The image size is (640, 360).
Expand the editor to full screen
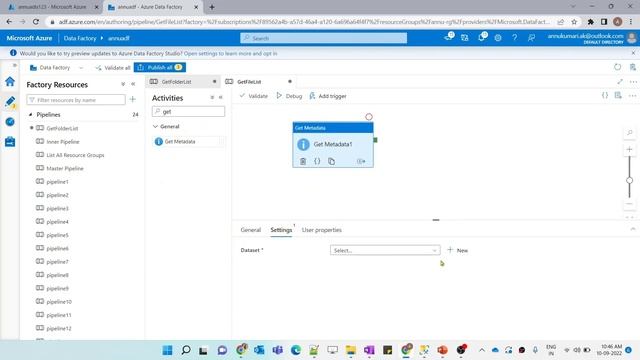click(620, 82)
